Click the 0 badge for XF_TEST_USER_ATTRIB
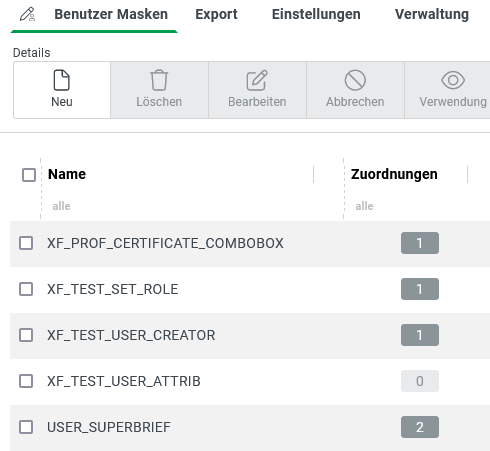This screenshot has width=490, height=451. click(x=420, y=381)
